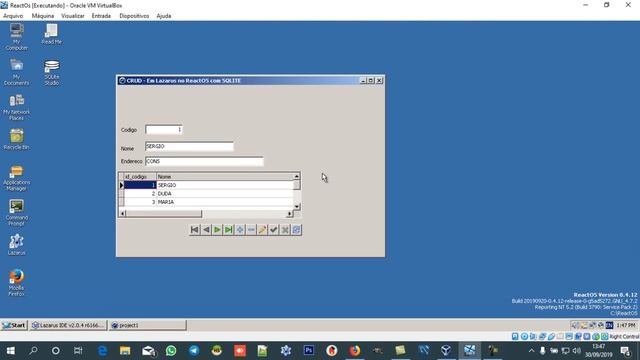Image resolution: width=640 pixels, height=360 pixels.
Task: Open host taskbar search
Action: click(33, 351)
